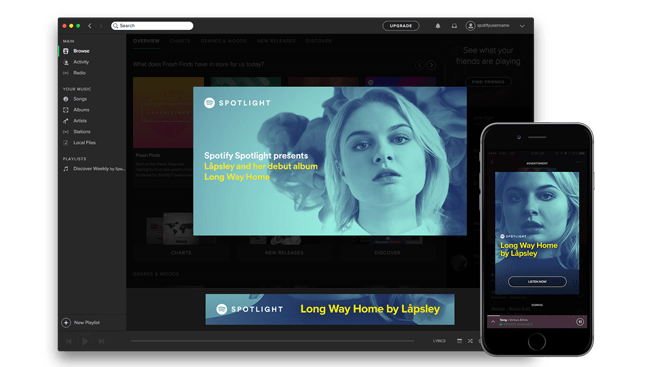Screen dimensions: 652x367
Task: Go back with the left navigation arrow
Action: pos(90,26)
